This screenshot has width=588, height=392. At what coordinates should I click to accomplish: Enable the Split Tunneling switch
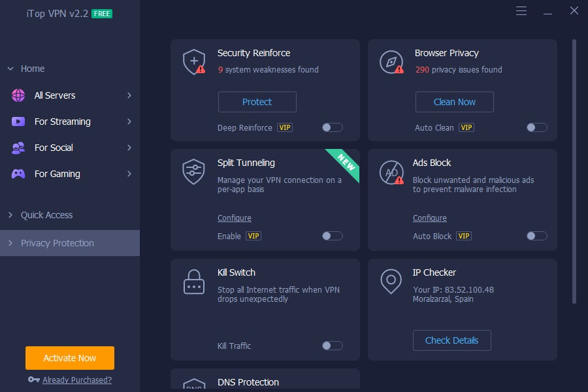coord(333,236)
